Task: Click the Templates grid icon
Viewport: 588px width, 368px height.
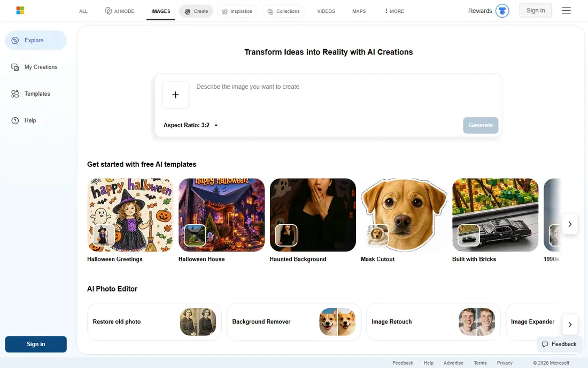Action: pyautogui.click(x=15, y=94)
